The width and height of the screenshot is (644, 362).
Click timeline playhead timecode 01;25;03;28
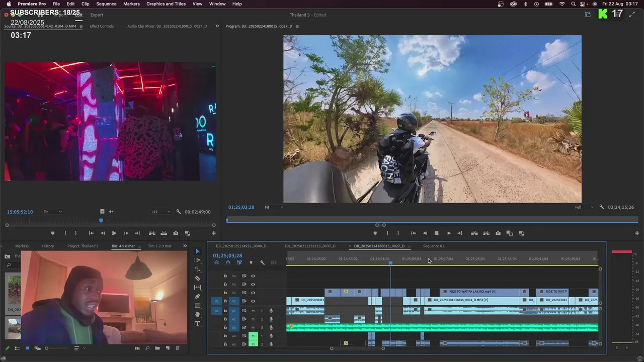[x=227, y=255]
